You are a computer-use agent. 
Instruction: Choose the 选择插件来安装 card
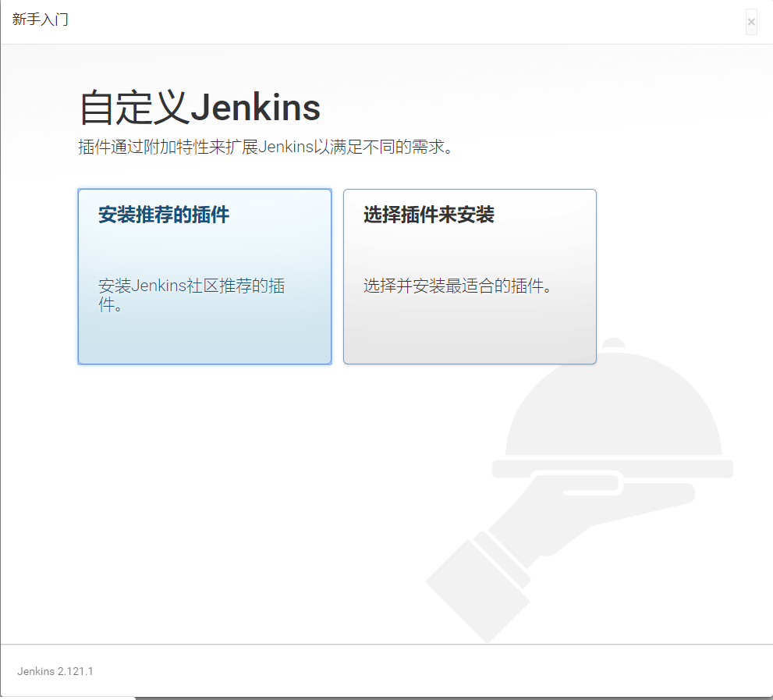pos(470,277)
